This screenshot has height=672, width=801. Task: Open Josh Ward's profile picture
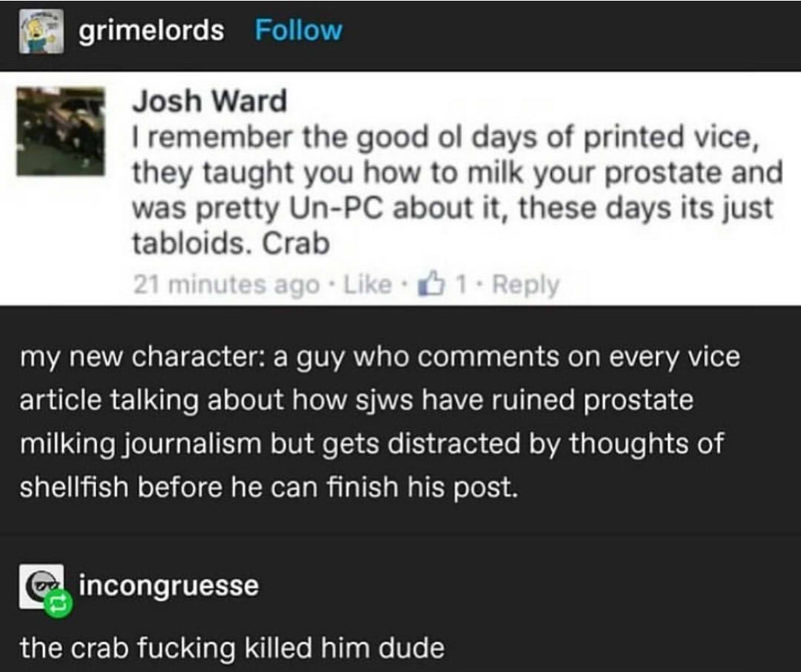tap(61, 131)
